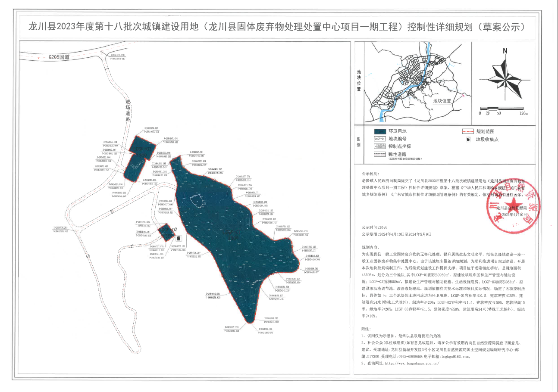Click the 弹性道路 legend symbol
The width and height of the screenshot is (558, 392).
pos(380,154)
